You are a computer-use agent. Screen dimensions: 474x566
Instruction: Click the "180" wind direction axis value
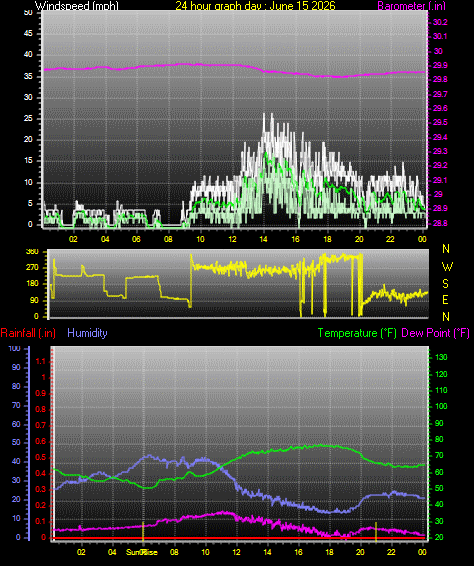(32, 284)
